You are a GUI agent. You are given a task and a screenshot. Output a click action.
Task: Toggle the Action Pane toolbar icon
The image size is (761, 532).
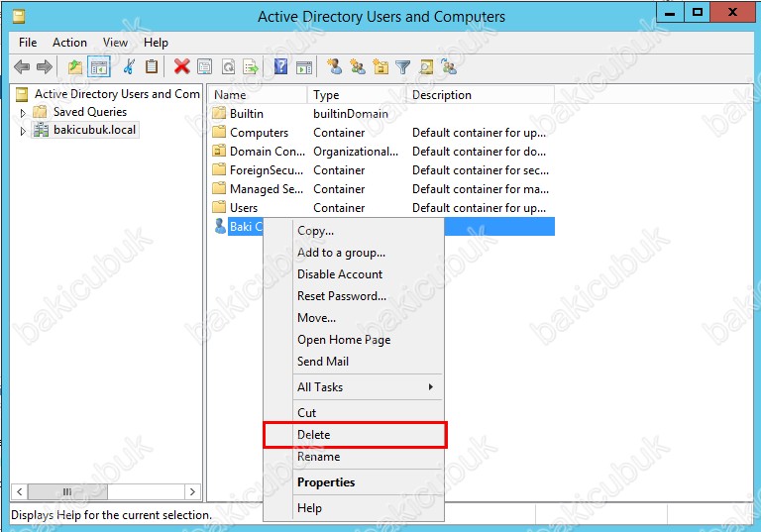[304, 67]
